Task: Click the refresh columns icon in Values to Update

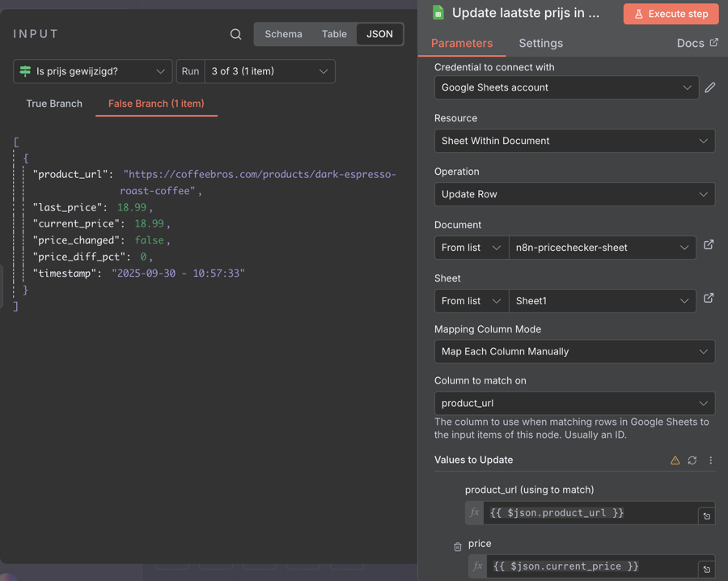Action: pos(692,460)
